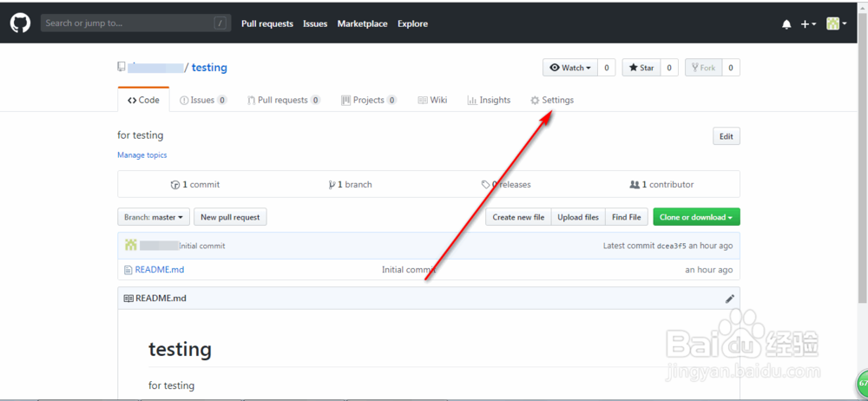Expand the Branch: master selector
This screenshot has width=868, height=401.
point(154,217)
